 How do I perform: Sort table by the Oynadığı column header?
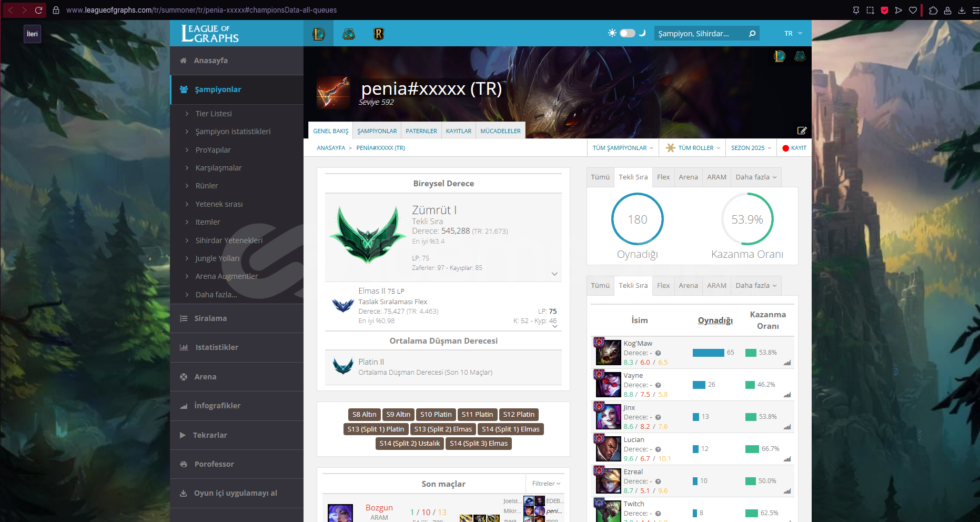pyautogui.click(x=715, y=320)
